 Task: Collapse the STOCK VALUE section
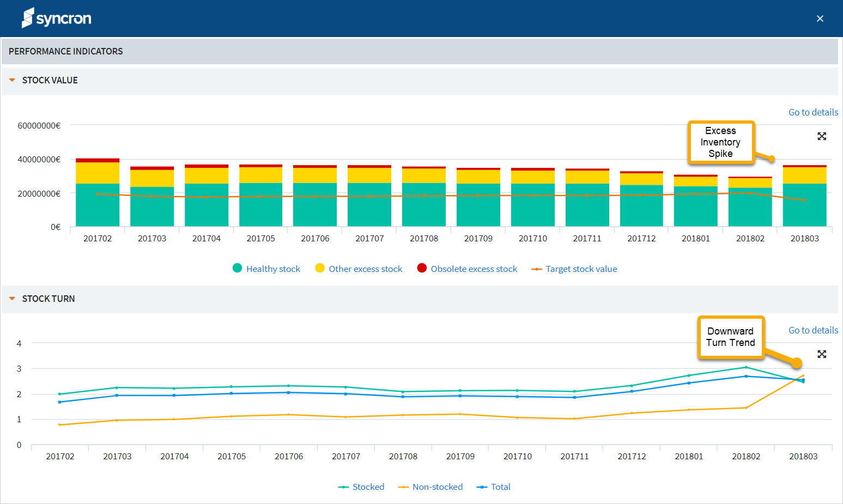tap(12, 80)
